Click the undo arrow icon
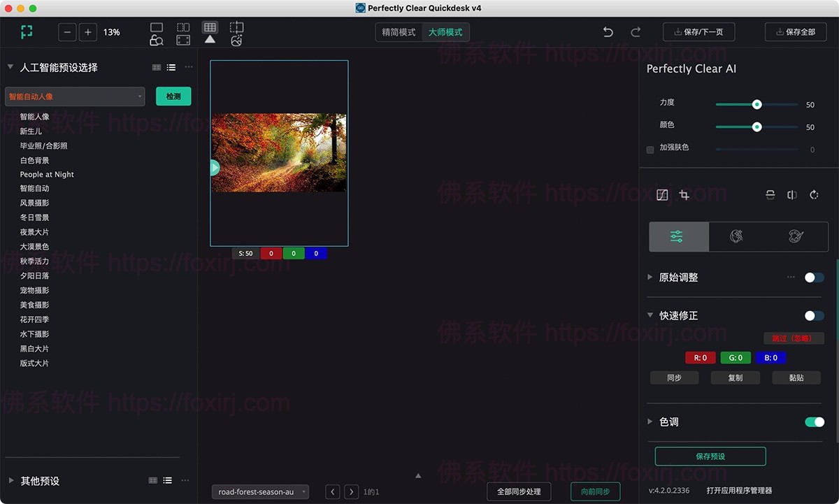This screenshot has height=504, width=839. coord(608,32)
